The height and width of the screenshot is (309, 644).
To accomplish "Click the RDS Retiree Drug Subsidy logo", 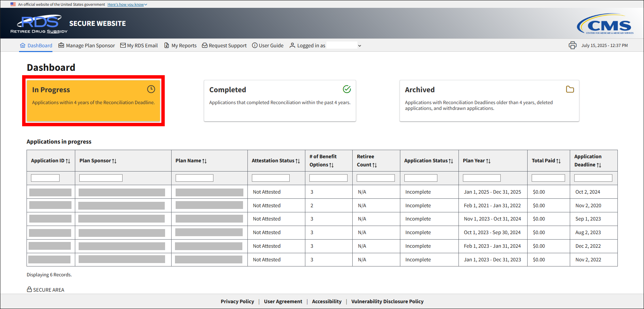I will pos(39,24).
